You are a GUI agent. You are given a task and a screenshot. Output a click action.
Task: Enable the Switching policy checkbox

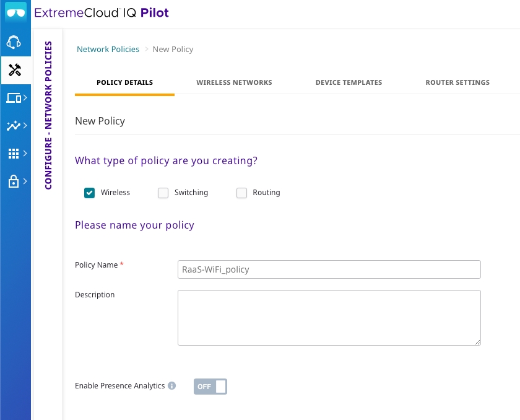163,193
